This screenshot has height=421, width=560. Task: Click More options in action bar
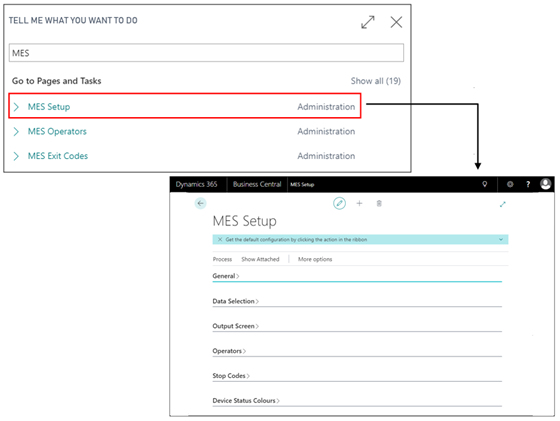[x=315, y=259]
